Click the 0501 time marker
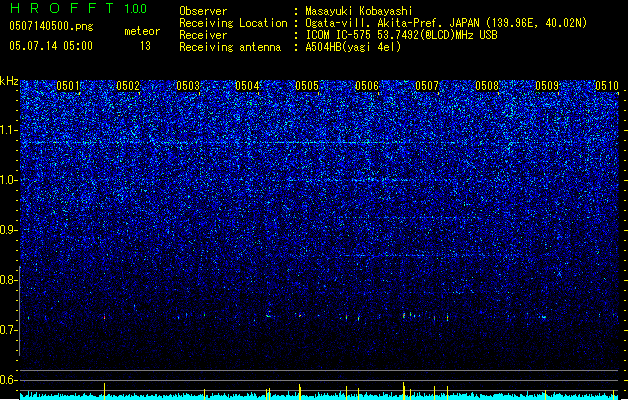The width and height of the screenshot is (629, 400). tap(68, 86)
